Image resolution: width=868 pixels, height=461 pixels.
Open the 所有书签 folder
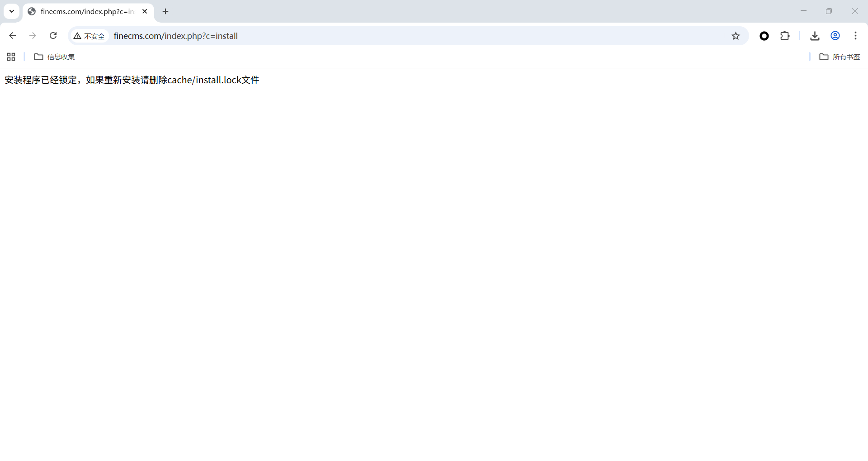tap(840, 57)
